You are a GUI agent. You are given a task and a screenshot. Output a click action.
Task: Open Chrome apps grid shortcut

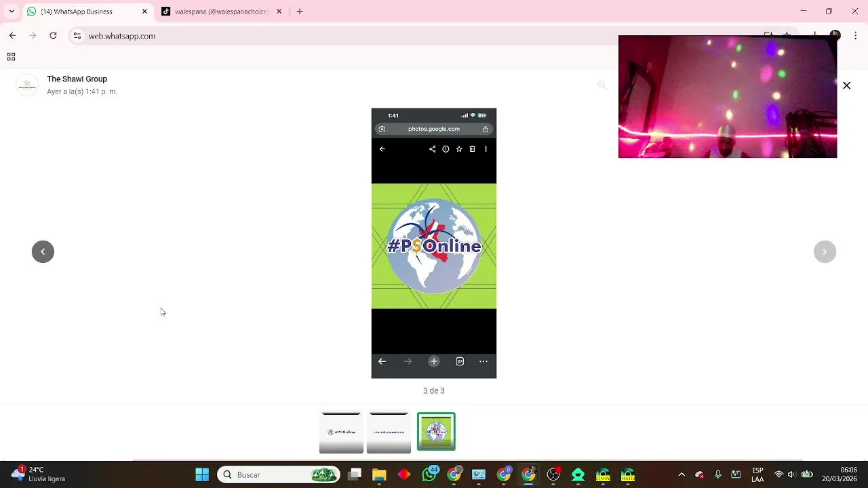pyautogui.click(x=11, y=57)
